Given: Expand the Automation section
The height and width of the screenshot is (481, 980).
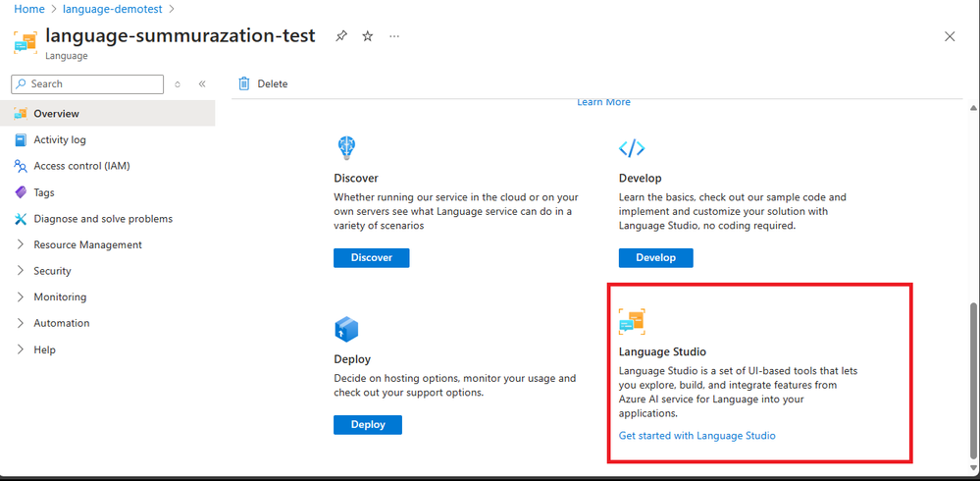Looking at the screenshot, I should pos(21,323).
